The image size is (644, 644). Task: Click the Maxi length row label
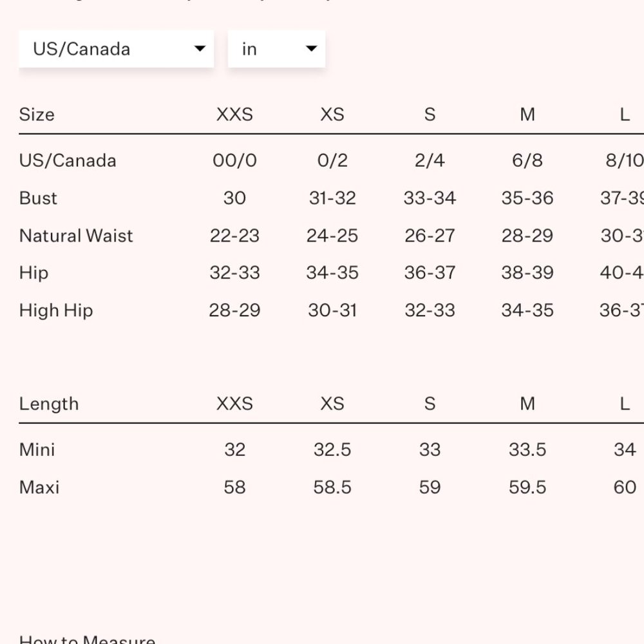click(39, 488)
